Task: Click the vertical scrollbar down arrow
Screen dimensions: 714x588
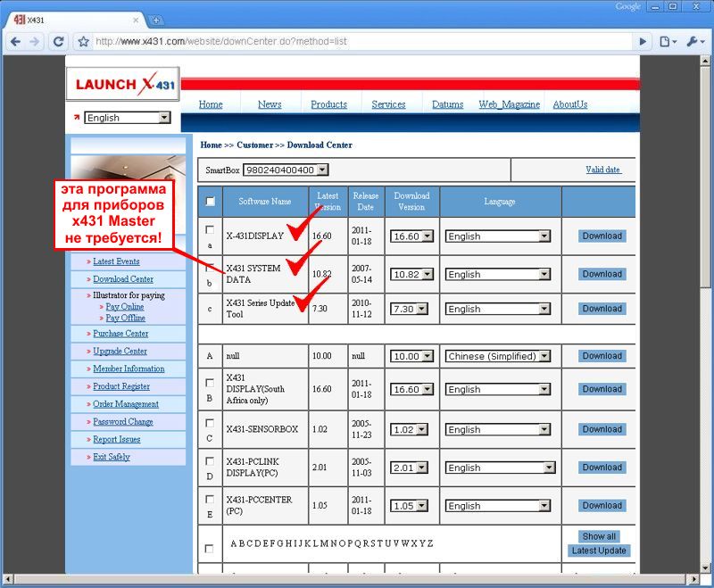Action: click(x=705, y=567)
